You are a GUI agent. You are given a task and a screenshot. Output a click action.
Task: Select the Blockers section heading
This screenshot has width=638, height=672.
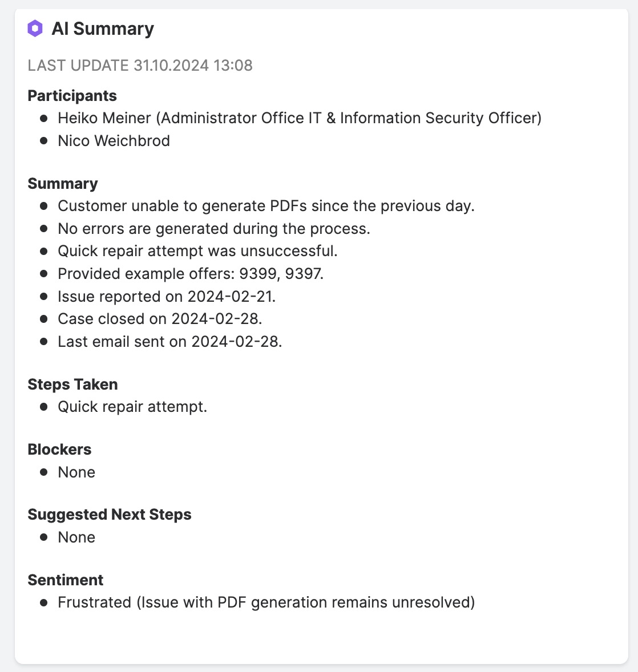coord(59,450)
